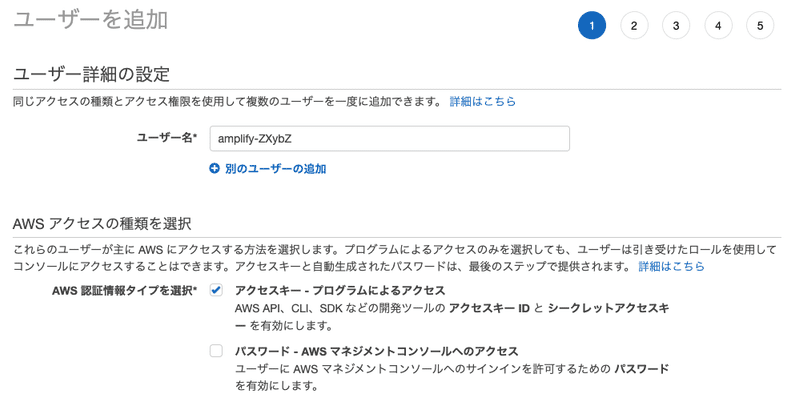
Task: Click the ユーザーを追加 page title
Action: pyautogui.click(x=90, y=20)
